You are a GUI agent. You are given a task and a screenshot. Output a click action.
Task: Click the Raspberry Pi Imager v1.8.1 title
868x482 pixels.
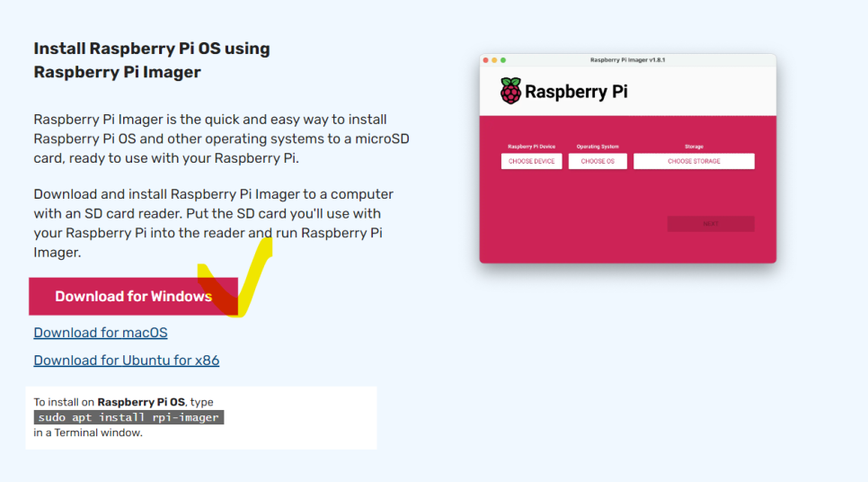[x=628, y=60]
